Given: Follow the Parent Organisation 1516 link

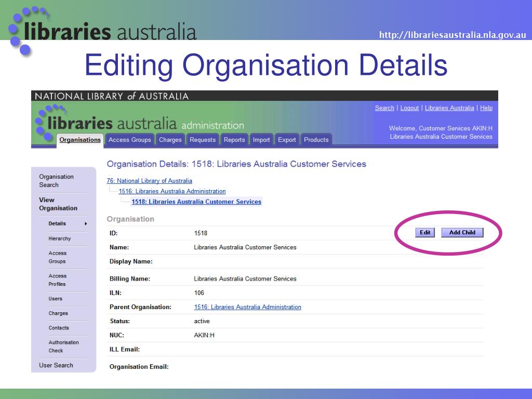Looking at the screenshot, I should 247,307.
